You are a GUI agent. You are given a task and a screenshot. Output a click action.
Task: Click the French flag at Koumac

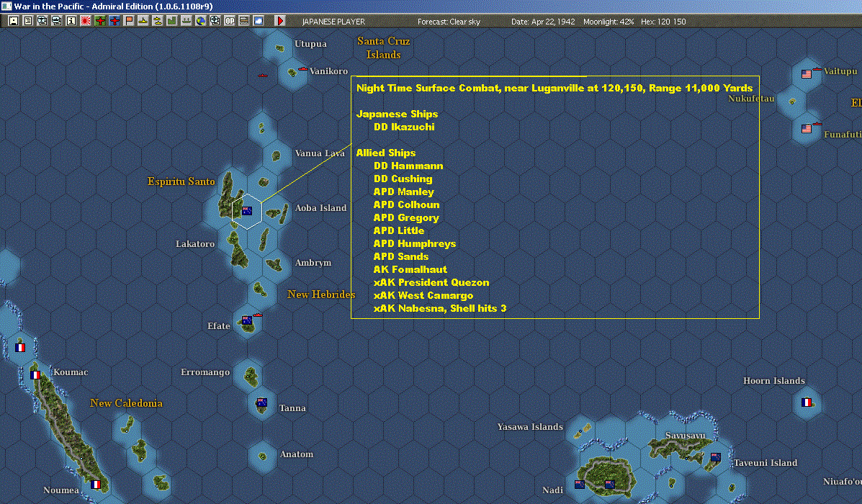pos(35,375)
